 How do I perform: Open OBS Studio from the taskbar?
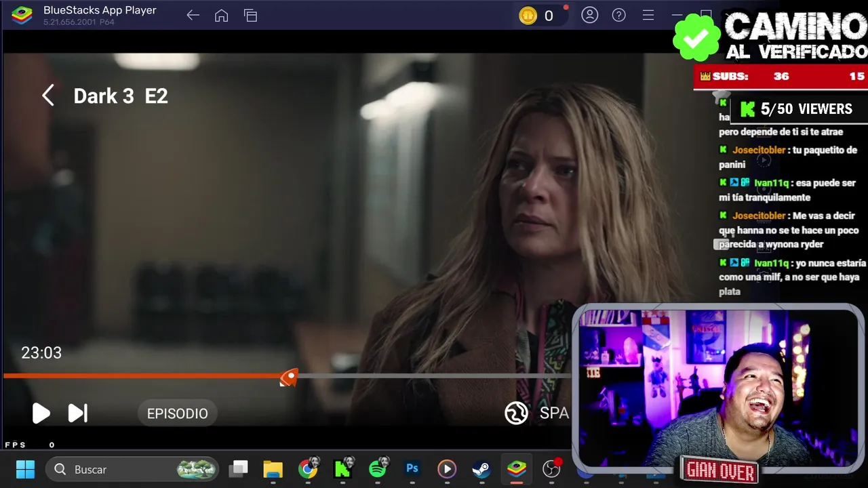[x=552, y=468]
